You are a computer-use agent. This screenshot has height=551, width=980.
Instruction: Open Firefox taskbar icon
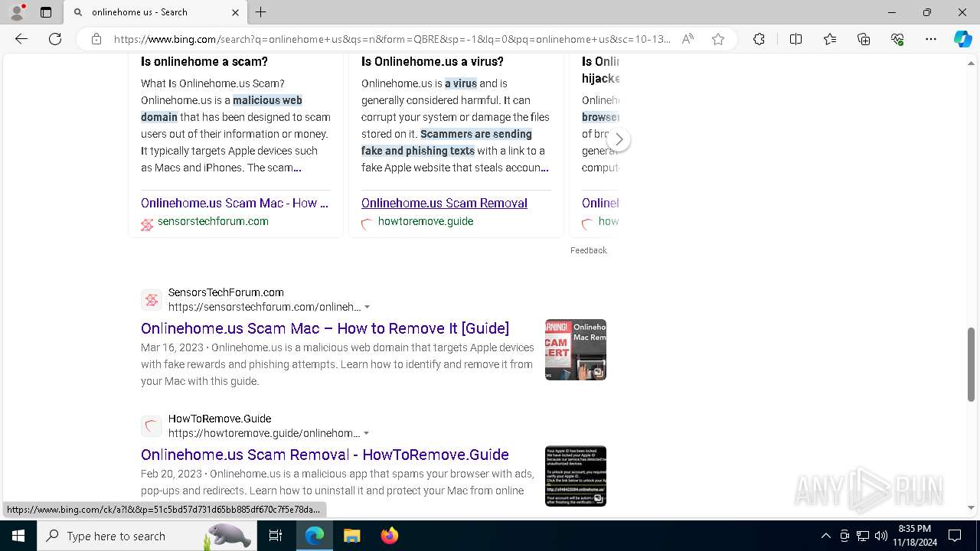coord(390,536)
